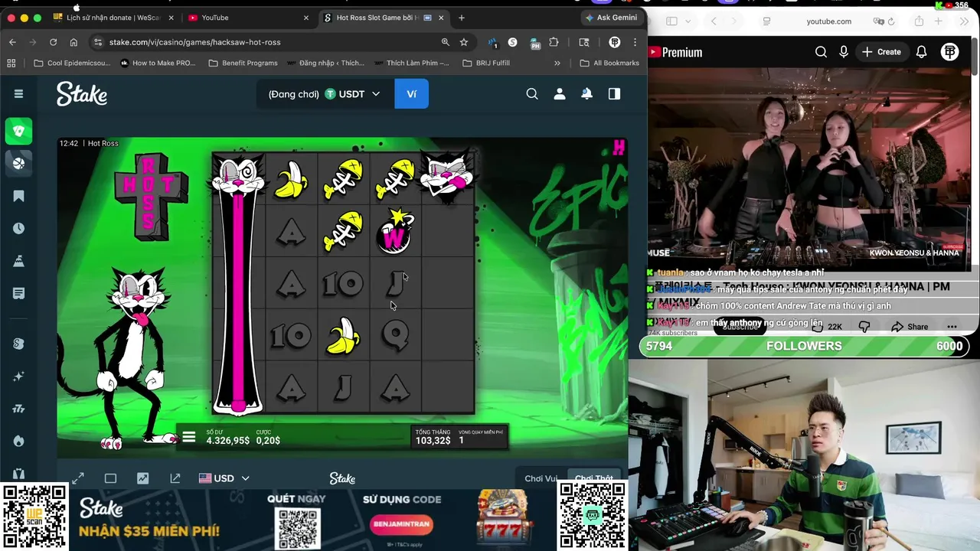Image resolution: width=980 pixels, height=551 pixels.
Task: Close the YouTube browser tab
Action: 306,18
